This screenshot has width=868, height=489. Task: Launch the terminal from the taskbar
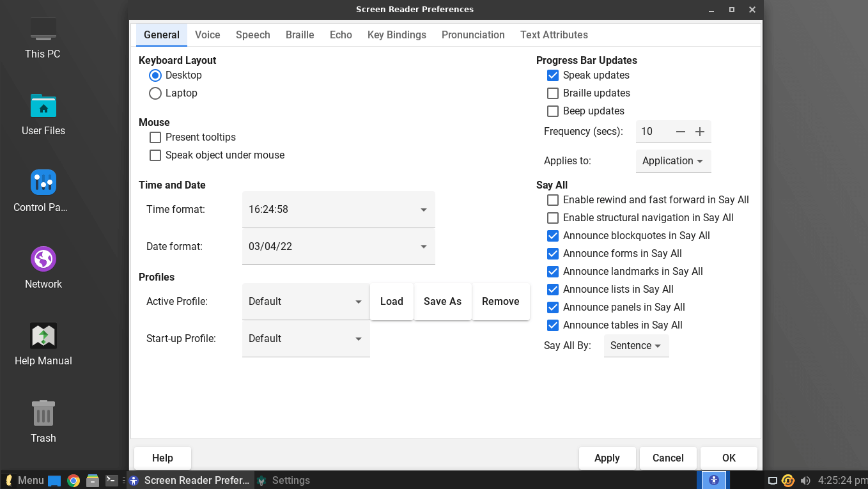coord(112,481)
